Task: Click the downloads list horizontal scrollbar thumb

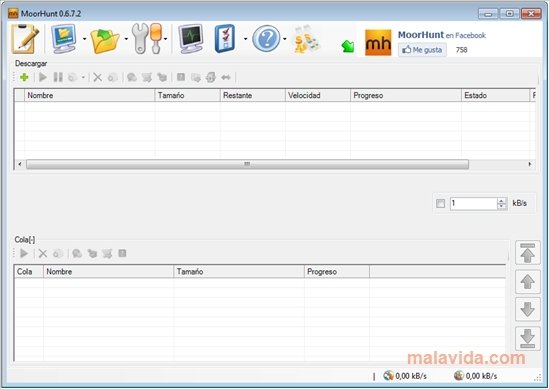Action: [x=247, y=164]
